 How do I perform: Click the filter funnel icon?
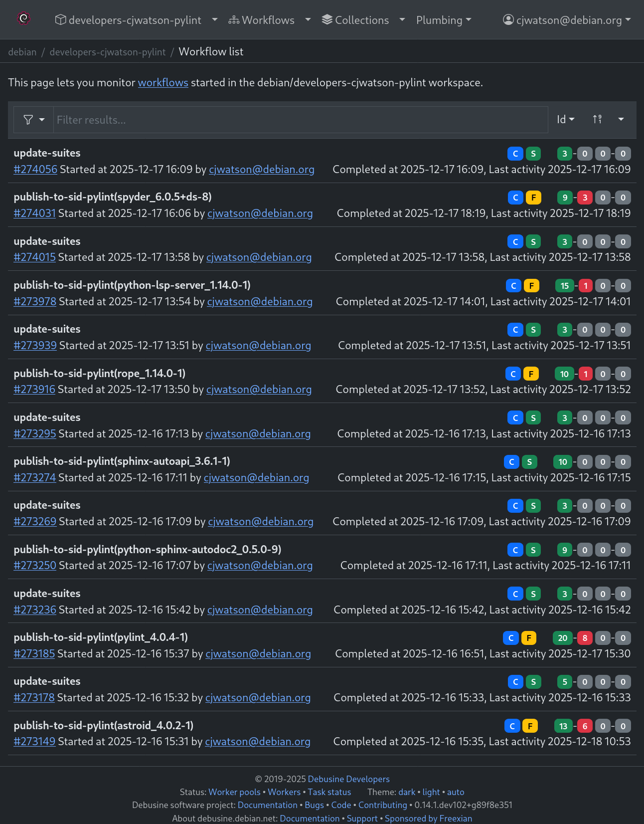point(28,120)
